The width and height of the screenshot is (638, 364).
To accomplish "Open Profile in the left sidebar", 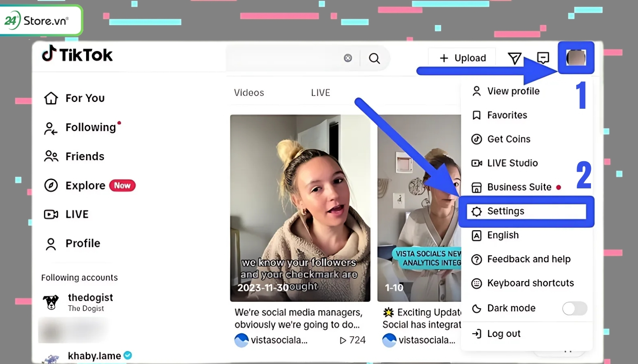I will (72, 243).
